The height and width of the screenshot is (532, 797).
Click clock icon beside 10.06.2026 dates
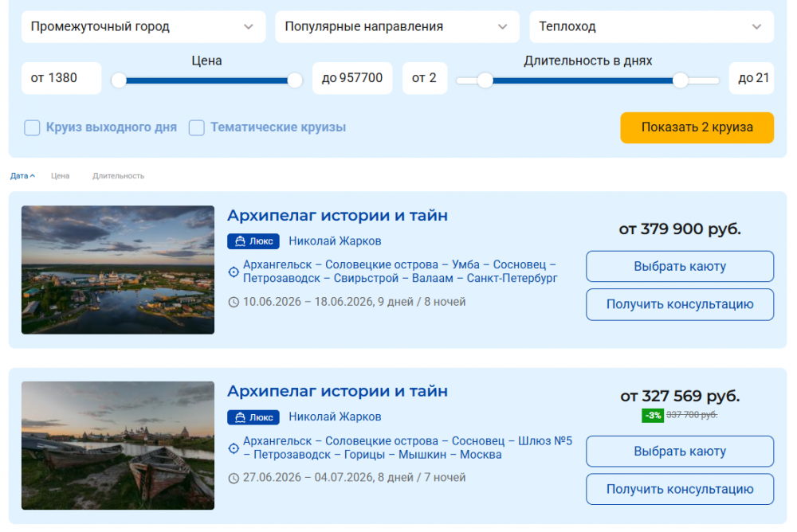click(234, 303)
